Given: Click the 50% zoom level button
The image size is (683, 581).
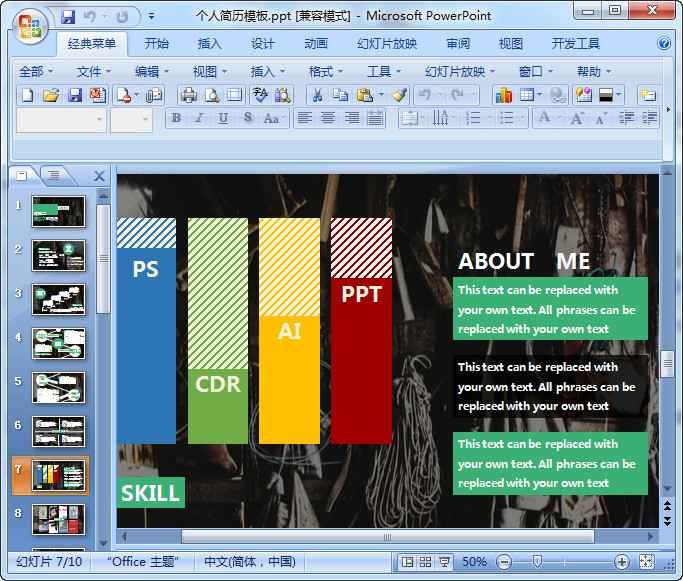Looking at the screenshot, I should [474, 562].
